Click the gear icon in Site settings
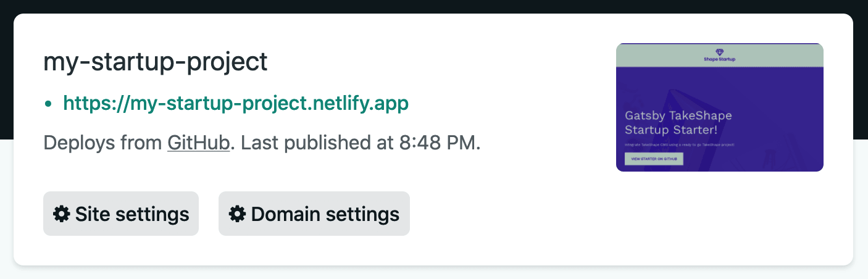 pyautogui.click(x=61, y=214)
